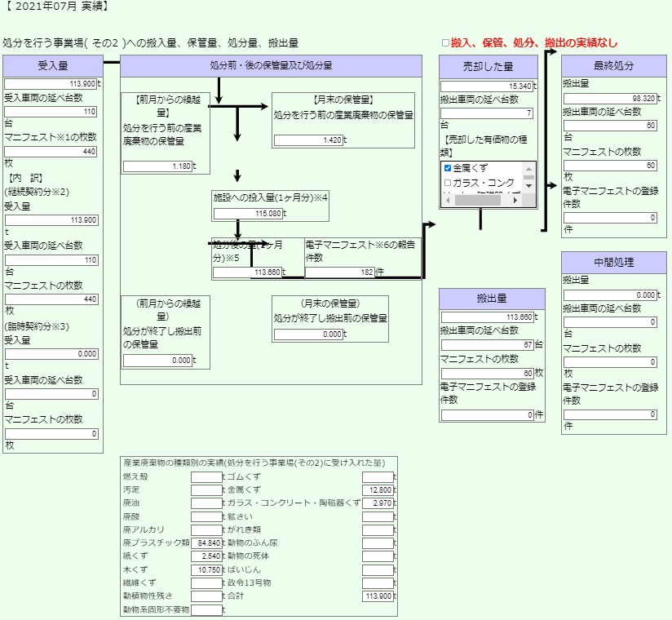Click the 搬出量 電子マニフェストの登録件数 field showing 0
Viewport: 672px width, 620px height.
(488, 414)
